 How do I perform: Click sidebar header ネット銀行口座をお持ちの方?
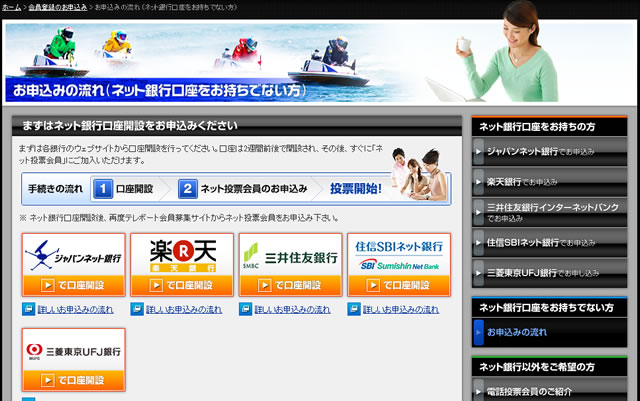click(549, 127)
